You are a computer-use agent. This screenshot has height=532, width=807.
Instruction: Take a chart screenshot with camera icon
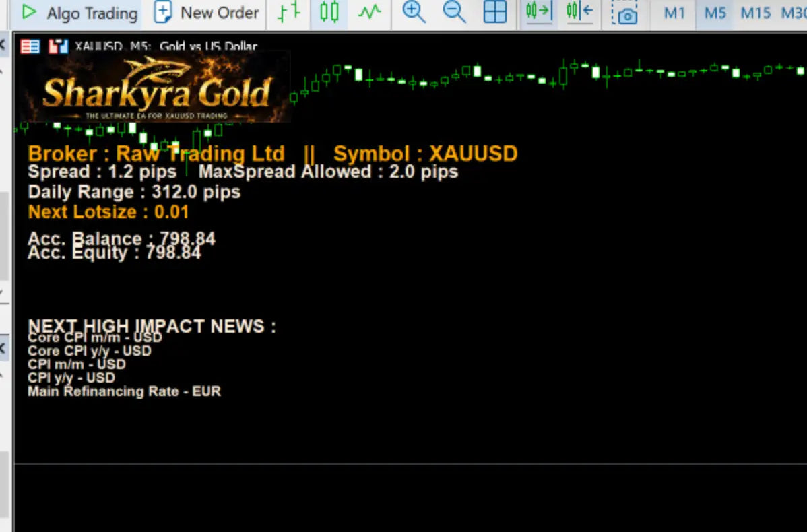coord(624,13)
